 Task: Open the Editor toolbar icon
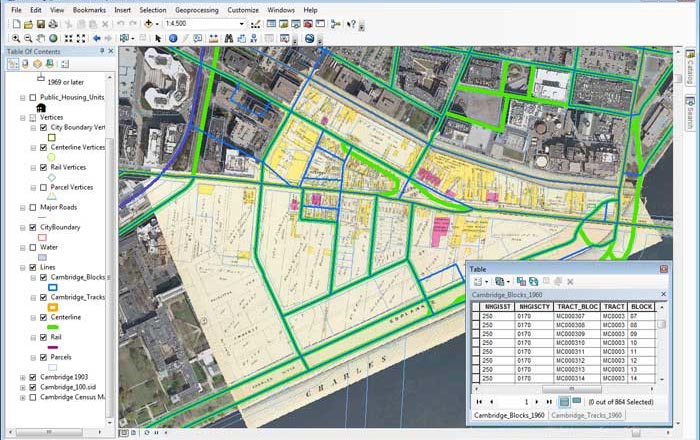click(255, 24)
